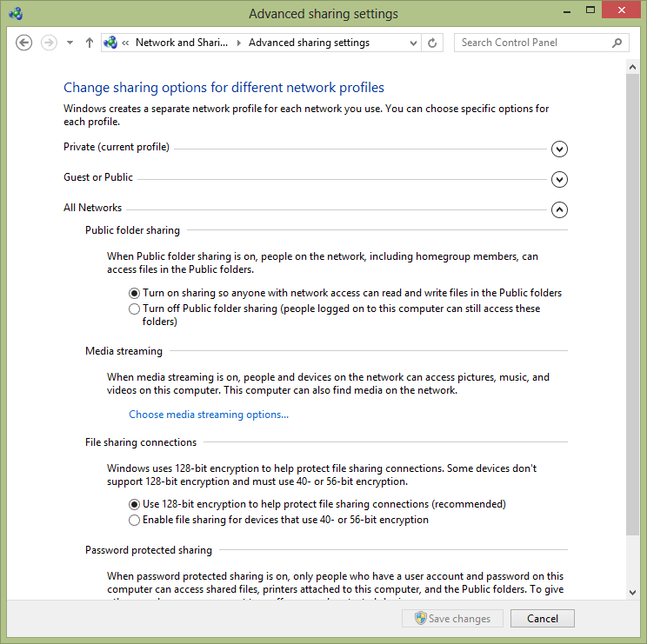Click the Forward navigation arrow
Screen dimensions: 647x644
49,43
